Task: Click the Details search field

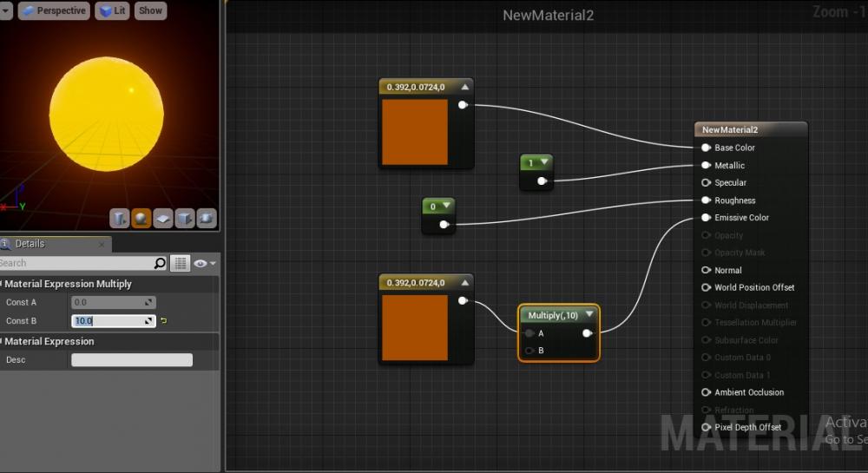Action: [77, 263]
